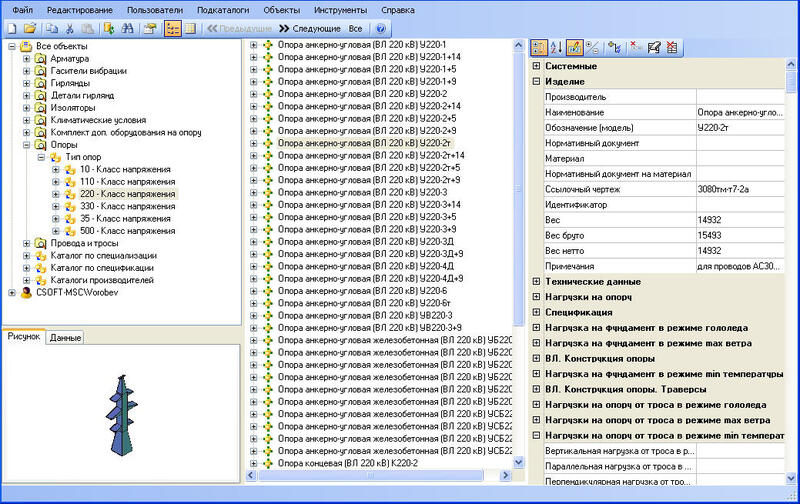Expand the Спецификация property group

click(536, 312)
